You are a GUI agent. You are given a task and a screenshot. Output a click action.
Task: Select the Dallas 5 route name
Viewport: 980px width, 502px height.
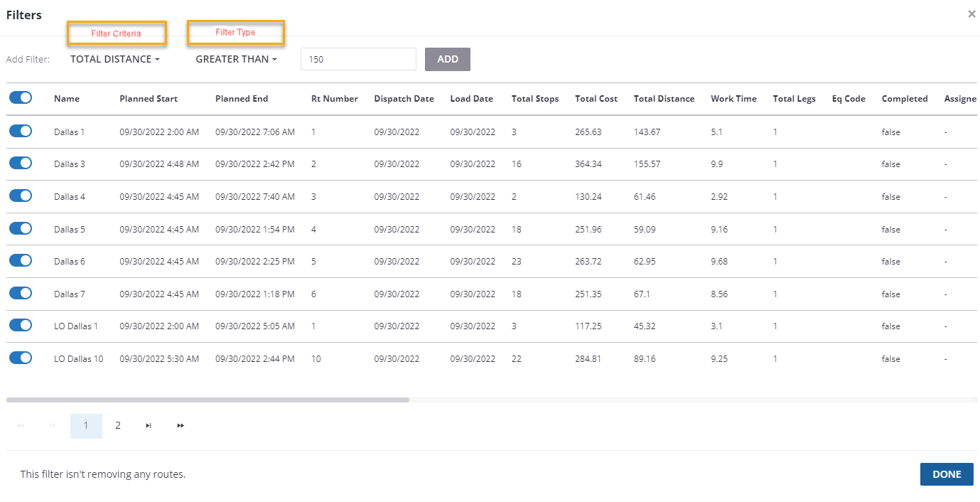[70, 230]
